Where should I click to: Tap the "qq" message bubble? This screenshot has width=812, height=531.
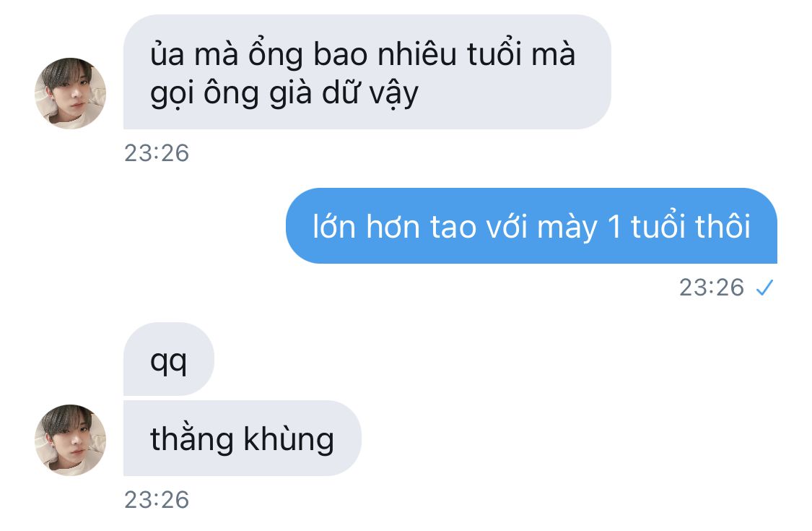(x=169, y=359)
